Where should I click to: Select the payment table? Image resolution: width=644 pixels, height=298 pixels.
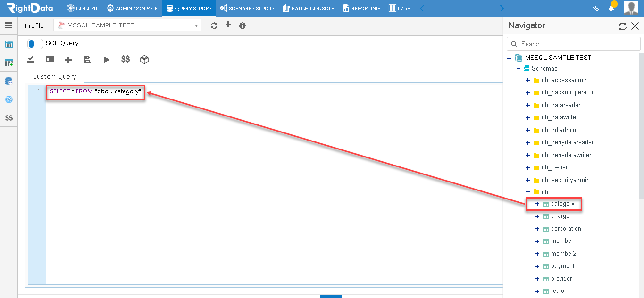point(562,266)
